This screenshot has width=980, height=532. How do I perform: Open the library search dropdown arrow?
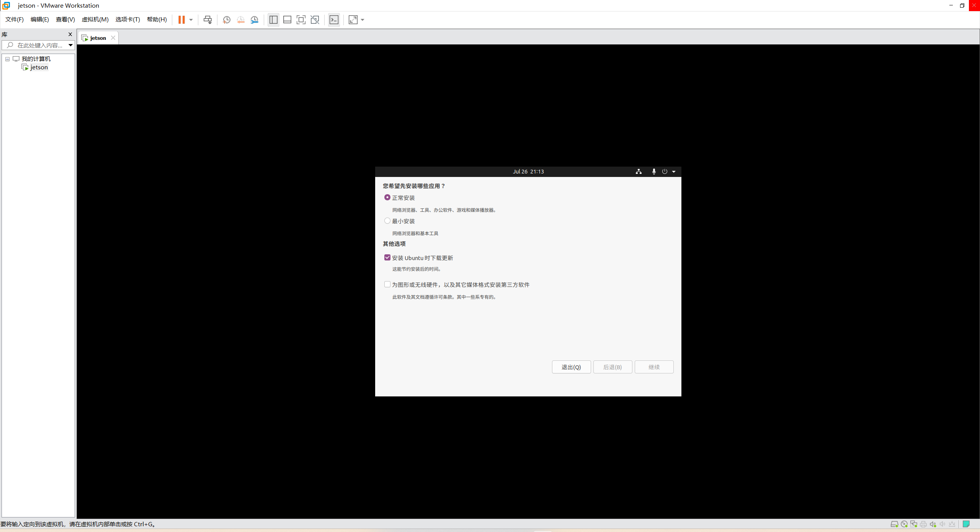point(71,45)
